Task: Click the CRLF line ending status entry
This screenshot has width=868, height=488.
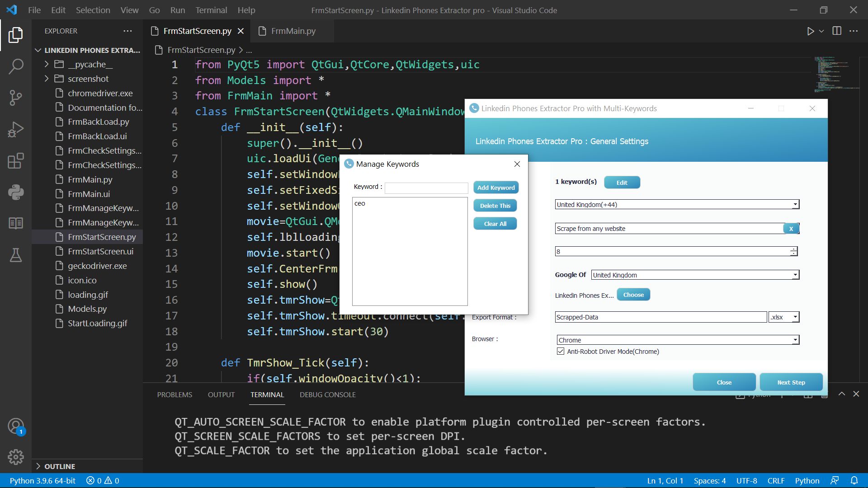Action: point(776,481)
